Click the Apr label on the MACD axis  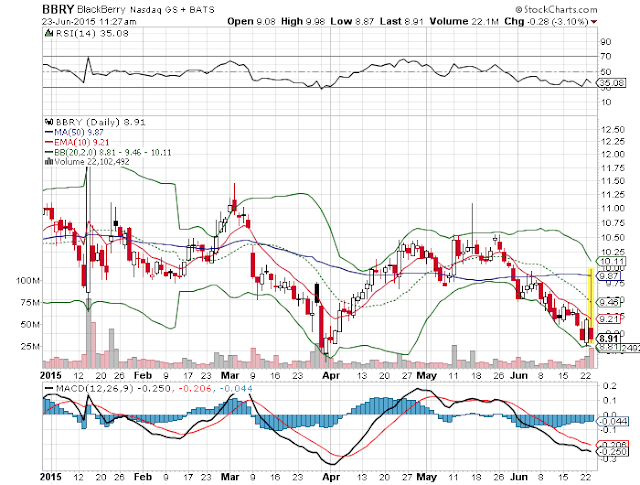tap(331, 476)
